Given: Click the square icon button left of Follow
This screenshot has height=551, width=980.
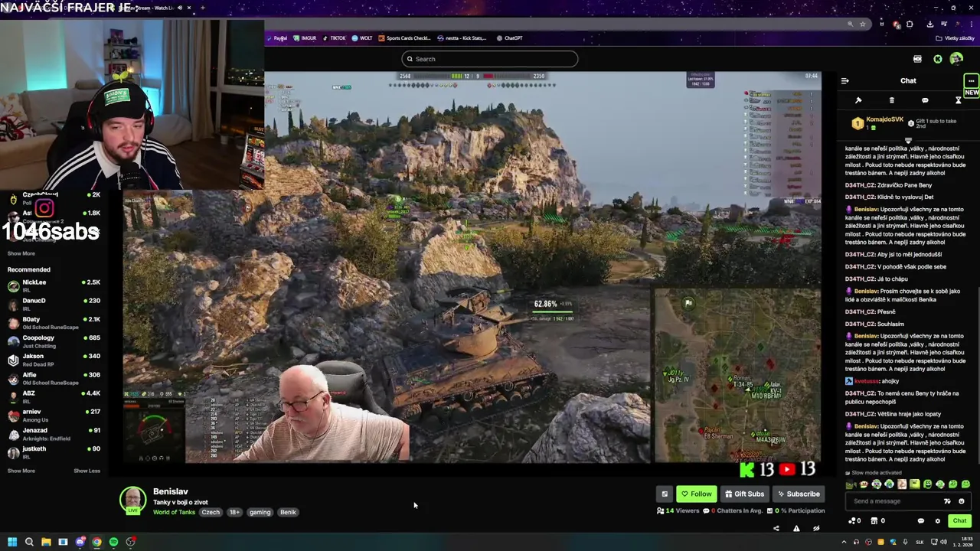Looking at the screenshot, I should tap(665, 494).
